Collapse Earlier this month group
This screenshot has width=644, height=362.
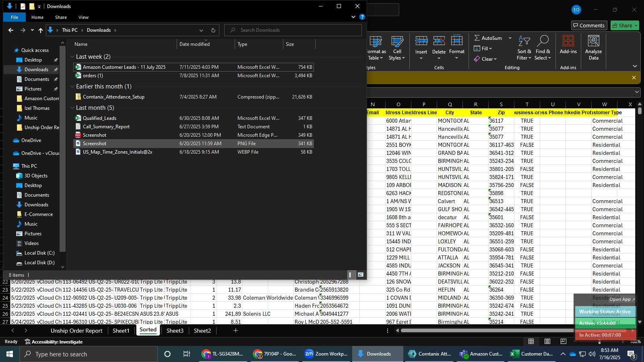tap(72, 86)
